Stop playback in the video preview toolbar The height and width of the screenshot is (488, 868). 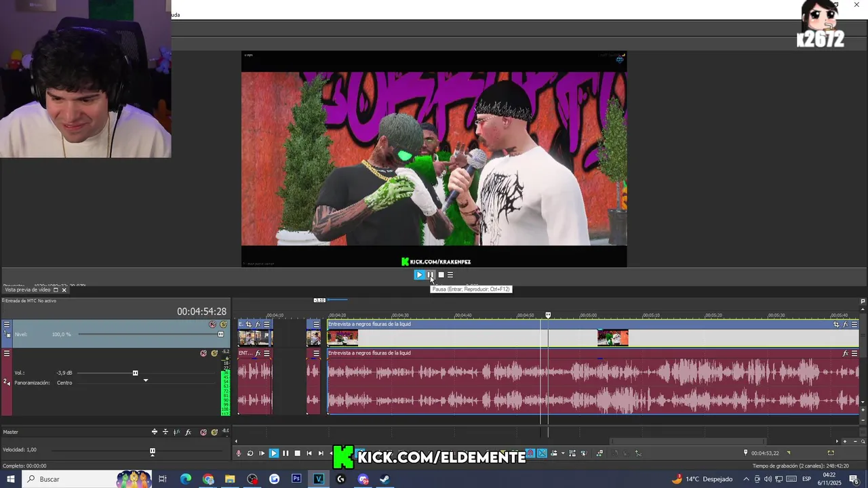click(x=441, y=274)
